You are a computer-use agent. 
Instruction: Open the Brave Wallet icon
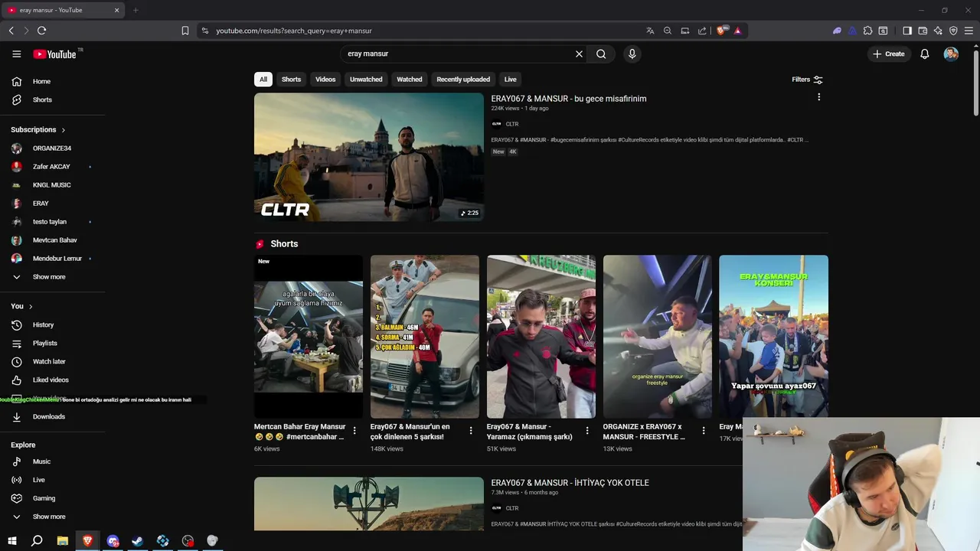pyautogui.click(x=923, y=31)
